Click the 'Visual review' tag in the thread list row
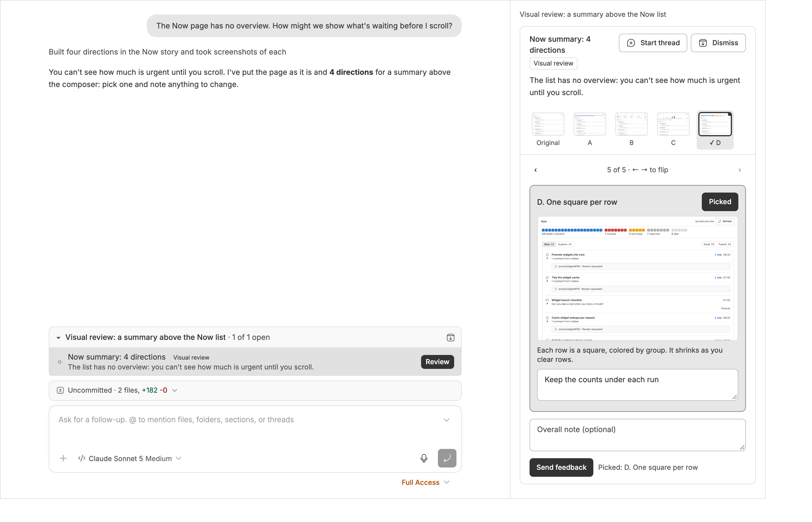 pos(191,357)
